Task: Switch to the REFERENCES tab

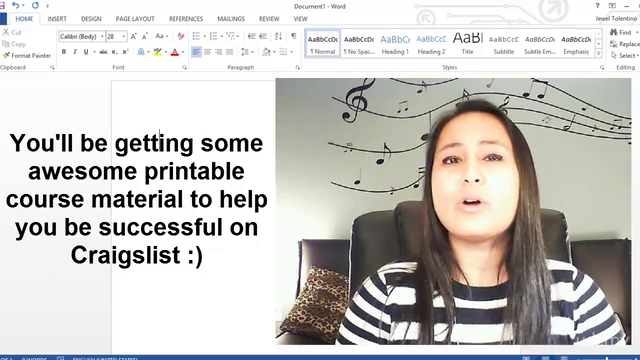Action: point(186,19)
